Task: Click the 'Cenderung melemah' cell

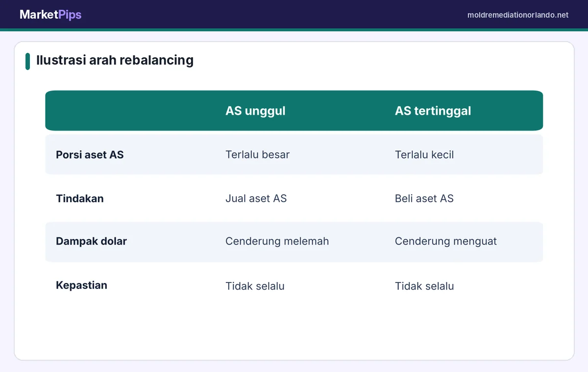Action: tap(277, 241)
